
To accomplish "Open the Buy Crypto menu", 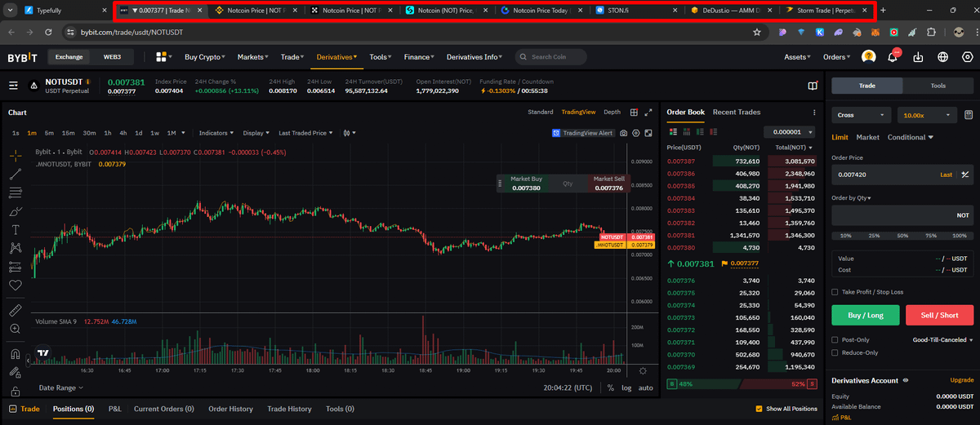I will pyautogui.click(x=205, y=57).
